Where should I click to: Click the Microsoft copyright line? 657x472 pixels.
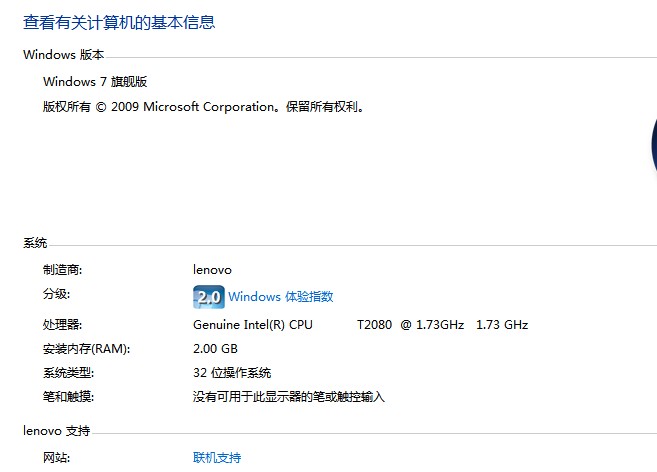[x=203, y=107]
